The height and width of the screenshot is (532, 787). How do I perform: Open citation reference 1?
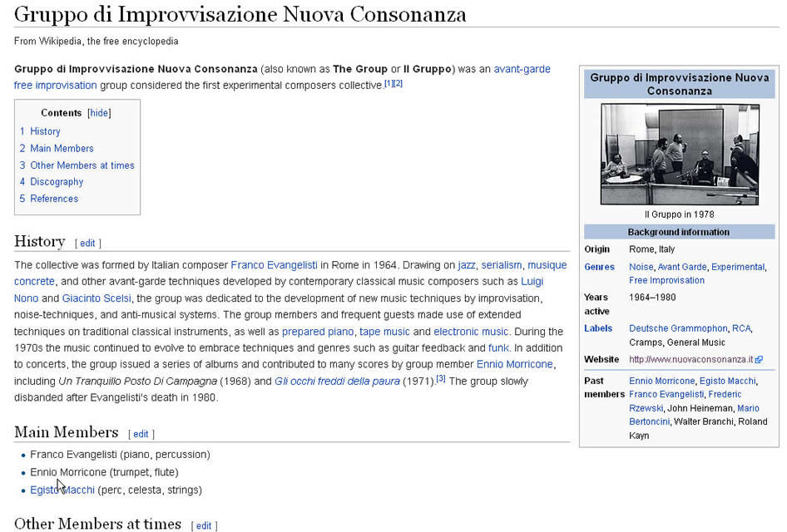389,83
